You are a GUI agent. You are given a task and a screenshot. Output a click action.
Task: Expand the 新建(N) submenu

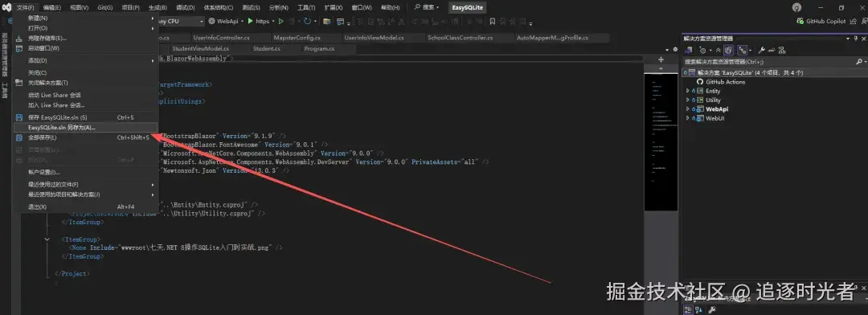pyautogui.click(x=85, y=18)
